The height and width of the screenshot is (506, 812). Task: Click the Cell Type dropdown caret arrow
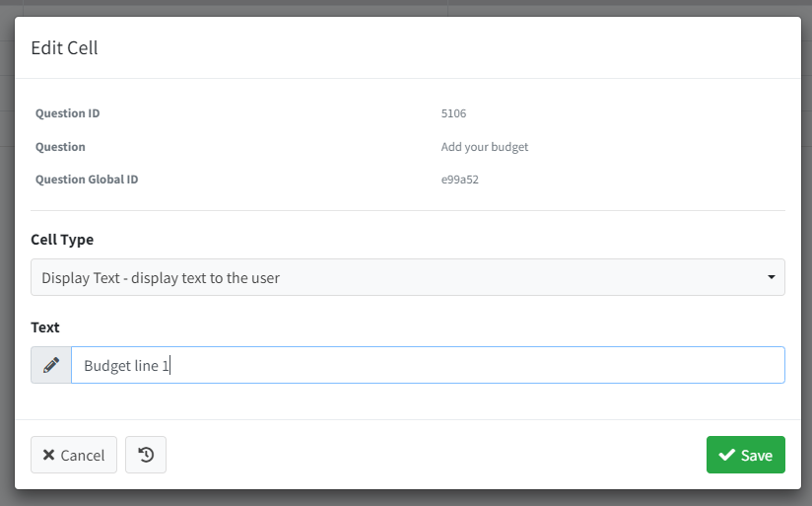(771, 277)
